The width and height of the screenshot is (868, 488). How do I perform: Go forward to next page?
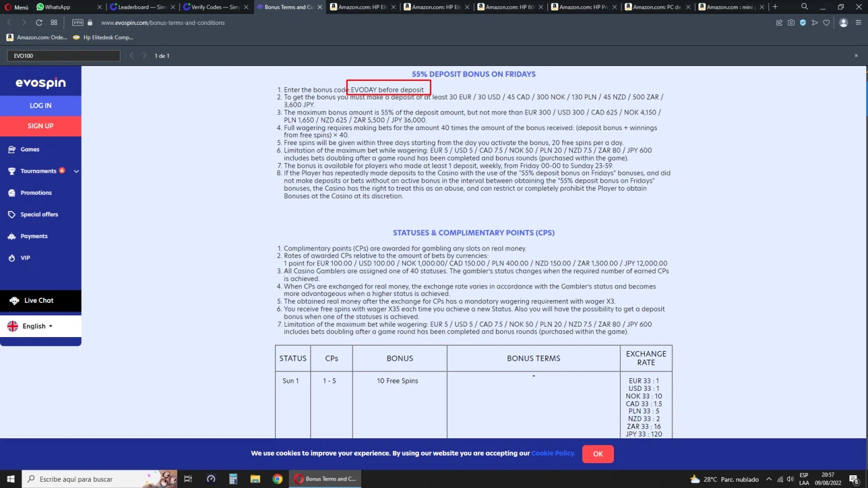pyautogui.click(x=24, y=23)
